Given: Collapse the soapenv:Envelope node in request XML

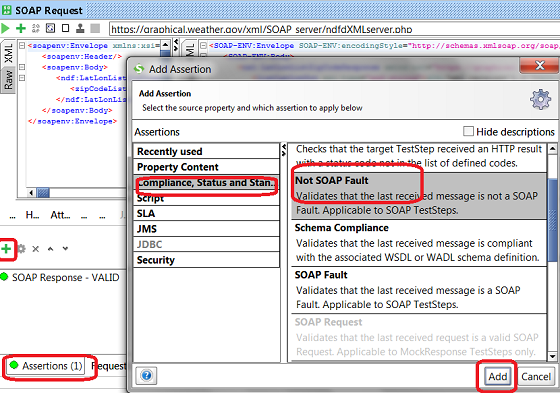Looking at the screenshot, I should (22, 46).
